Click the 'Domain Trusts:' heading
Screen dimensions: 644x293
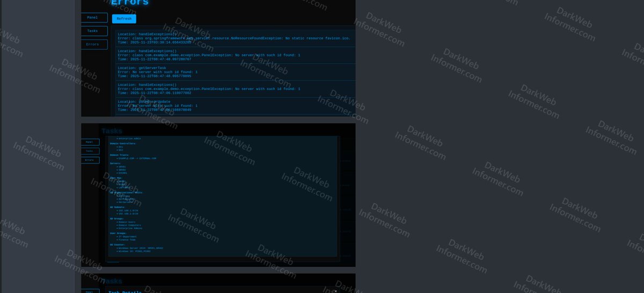pos(120,155)
